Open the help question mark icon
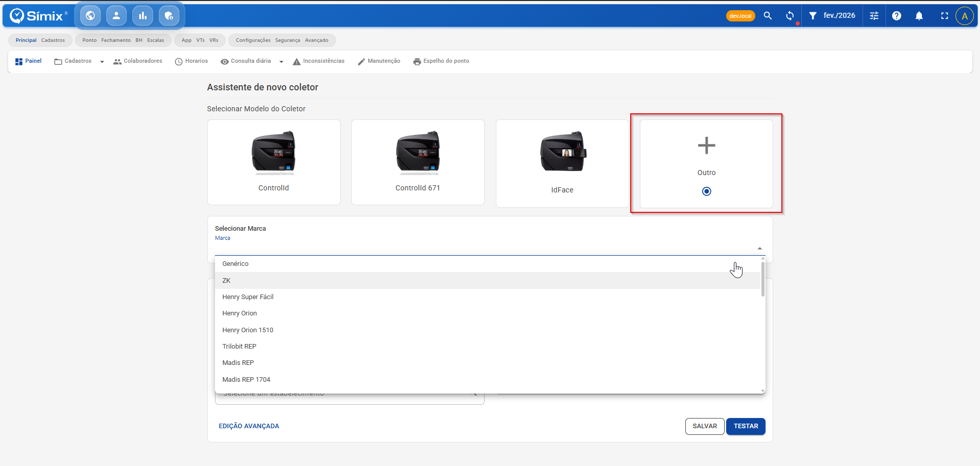The height and width of the screenshot is (466, 980). pos(897,16)
